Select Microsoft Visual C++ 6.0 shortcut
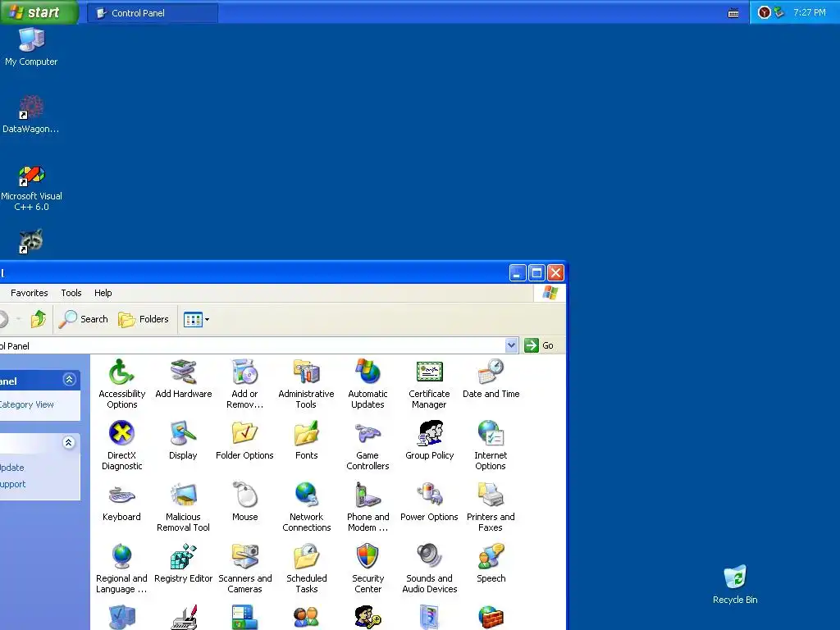 coord(31,188)
